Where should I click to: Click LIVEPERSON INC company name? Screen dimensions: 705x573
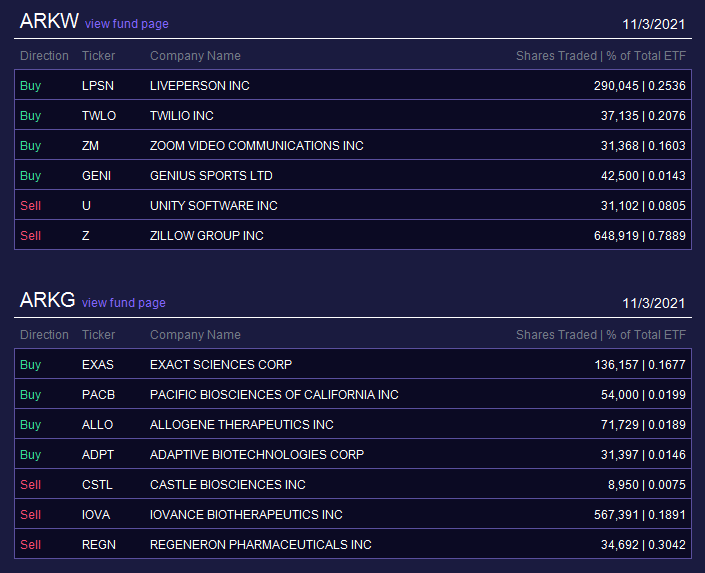(x=200, y=85)
